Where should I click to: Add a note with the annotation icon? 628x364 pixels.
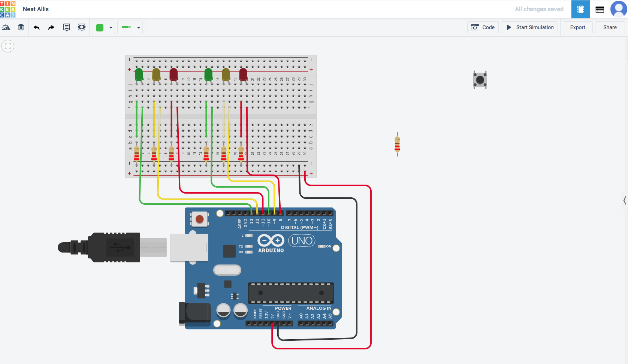(67, 27)
